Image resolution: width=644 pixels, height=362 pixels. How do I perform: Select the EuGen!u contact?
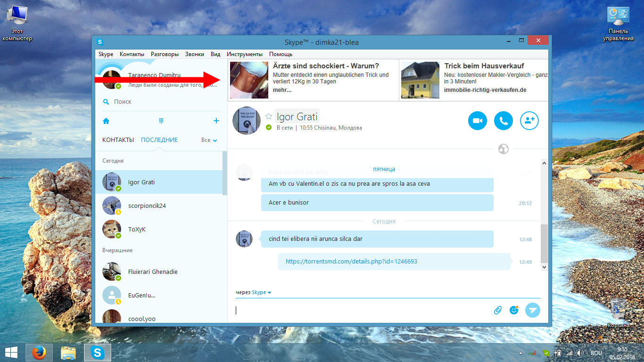click(159, 295)
